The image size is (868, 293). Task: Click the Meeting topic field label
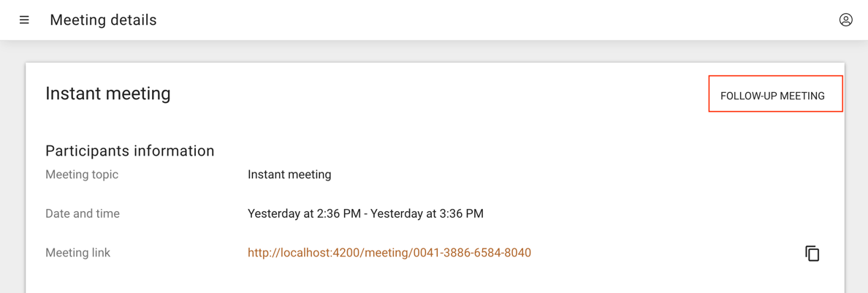(82, 175)
